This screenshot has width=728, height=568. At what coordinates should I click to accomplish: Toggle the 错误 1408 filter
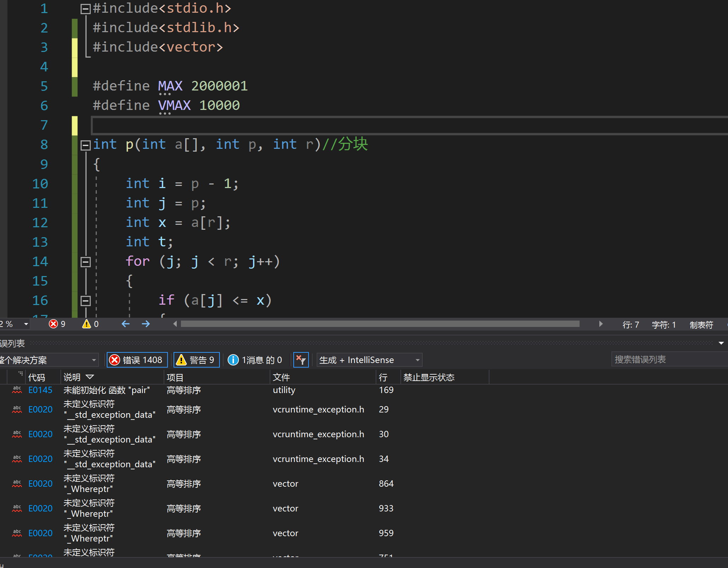point(137,360)
